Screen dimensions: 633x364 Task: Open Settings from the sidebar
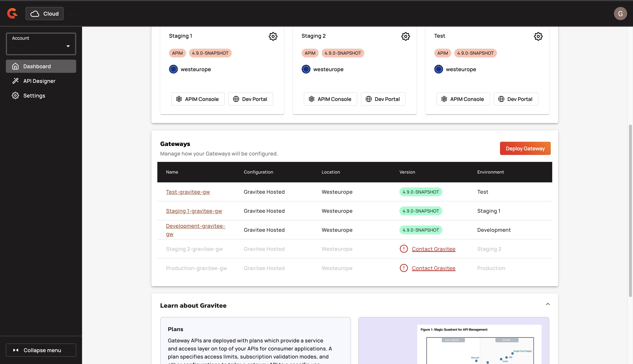(34, 95)
